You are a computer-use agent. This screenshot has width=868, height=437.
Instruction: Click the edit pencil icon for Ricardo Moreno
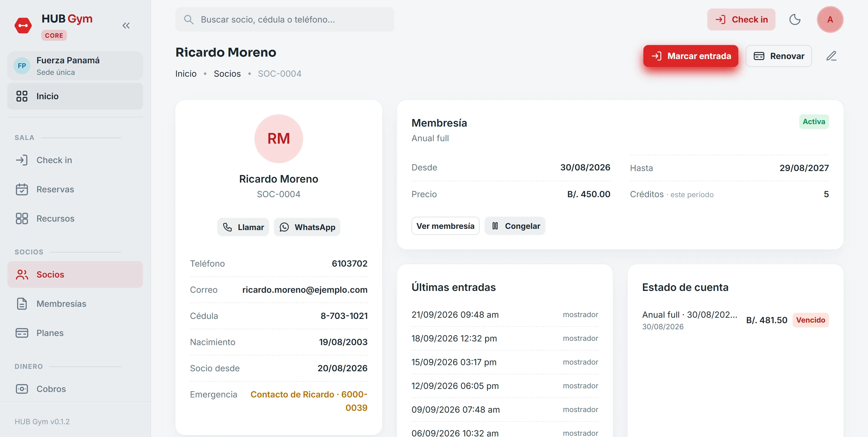[831, 56]
